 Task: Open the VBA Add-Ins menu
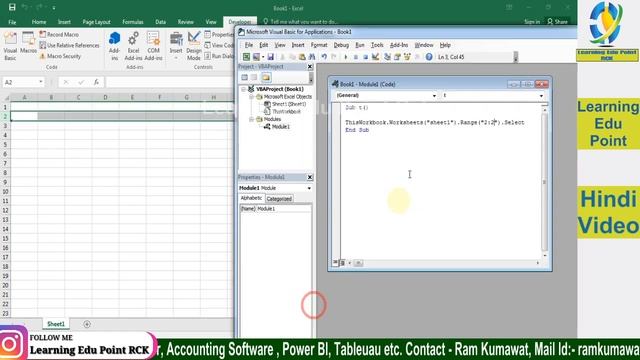[399, 45]
